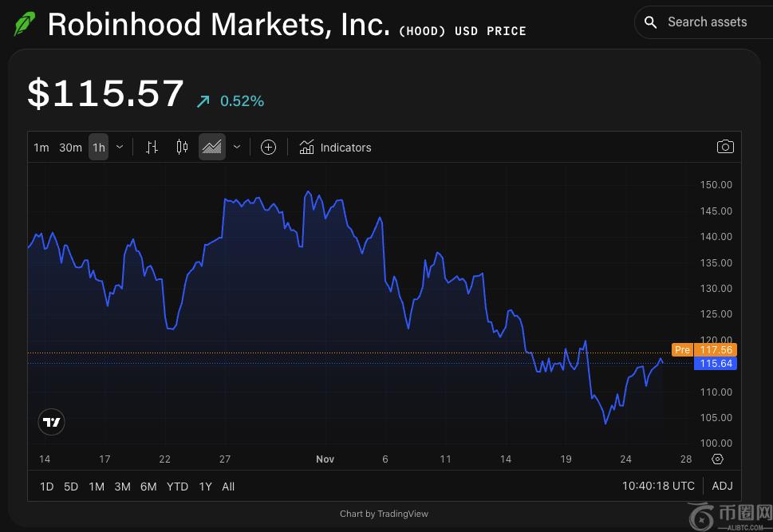Take a chart snapshot with camera icon
This screenshot has width=773, height=532.
tap(725, 147)
